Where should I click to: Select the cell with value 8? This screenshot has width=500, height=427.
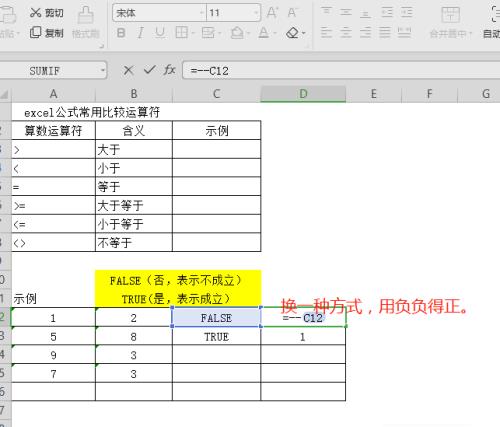pyautogui.click(x=134, y=336)
